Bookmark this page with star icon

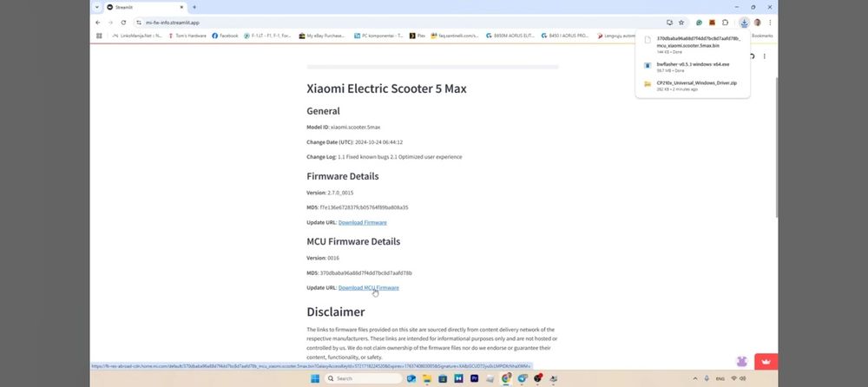coord(681,23)
